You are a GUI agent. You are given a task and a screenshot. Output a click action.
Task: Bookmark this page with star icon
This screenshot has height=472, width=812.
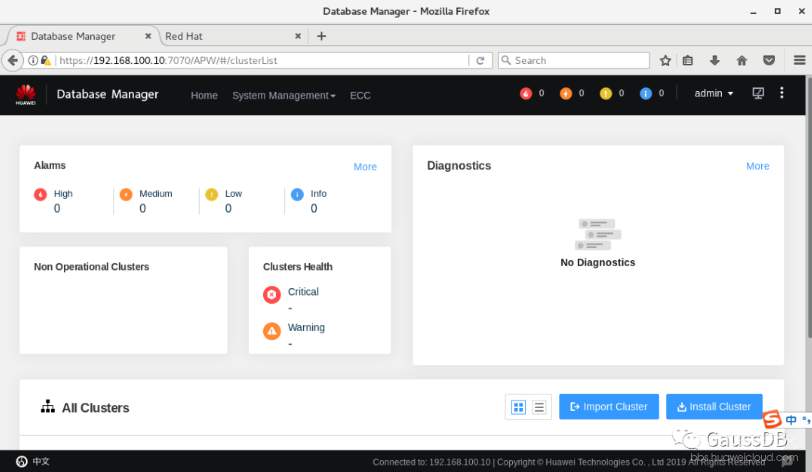click(x=665, y=61)
